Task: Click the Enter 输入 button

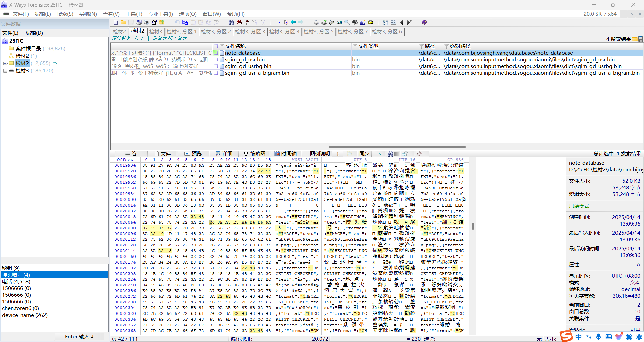Action: [x=79, y=337]
